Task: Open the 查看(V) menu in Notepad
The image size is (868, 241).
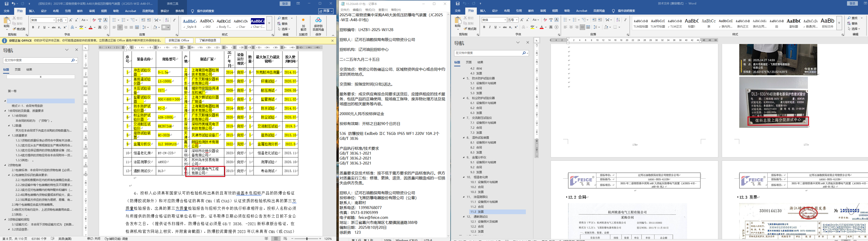Action: coord(383,10)
